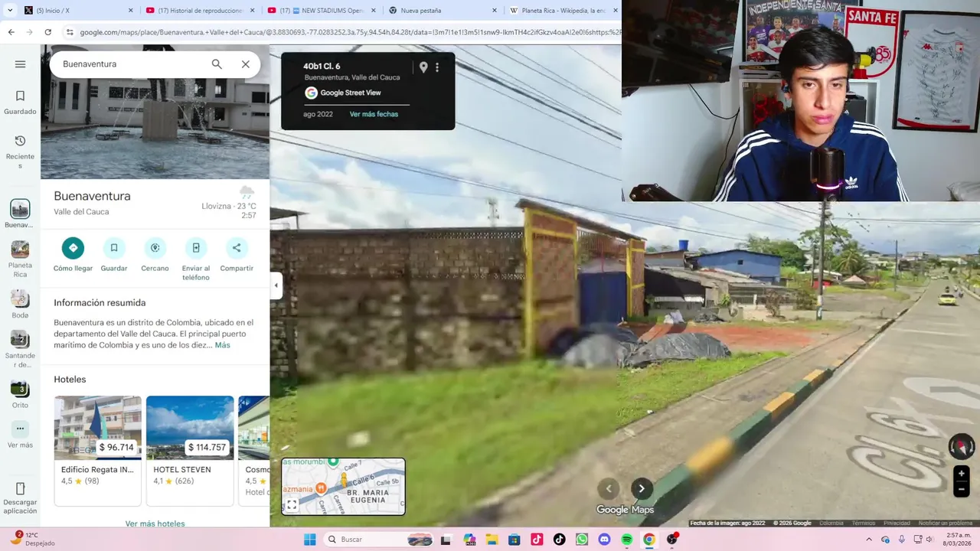980x551 pixels.
Task: Zoom out with the minus button
Action: [962, 489]
